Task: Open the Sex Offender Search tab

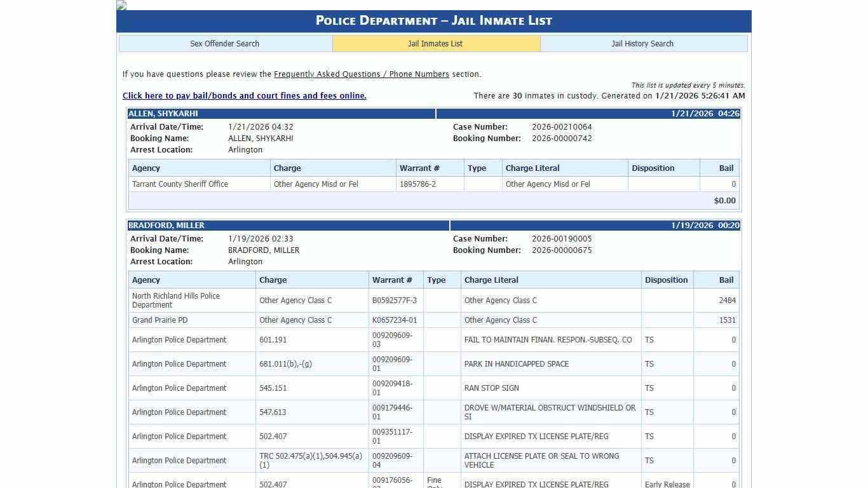Action: pos(225,44)
